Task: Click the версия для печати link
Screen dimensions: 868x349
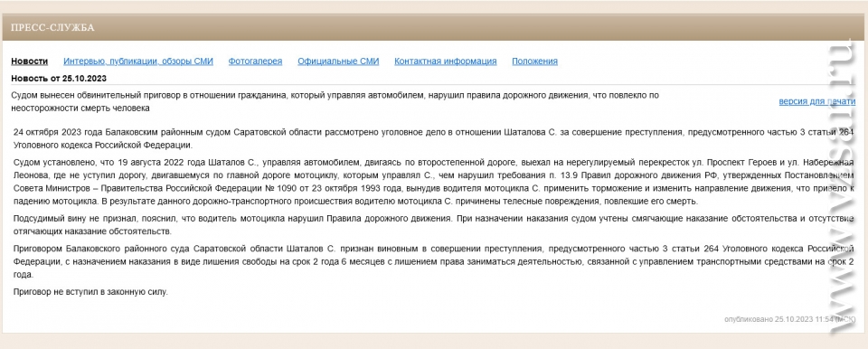Action: tap(817, 101)
